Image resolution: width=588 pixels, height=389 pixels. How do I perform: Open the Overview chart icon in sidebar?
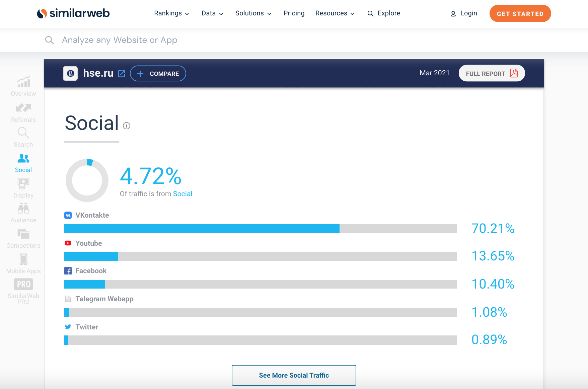(x=23, y=81)
